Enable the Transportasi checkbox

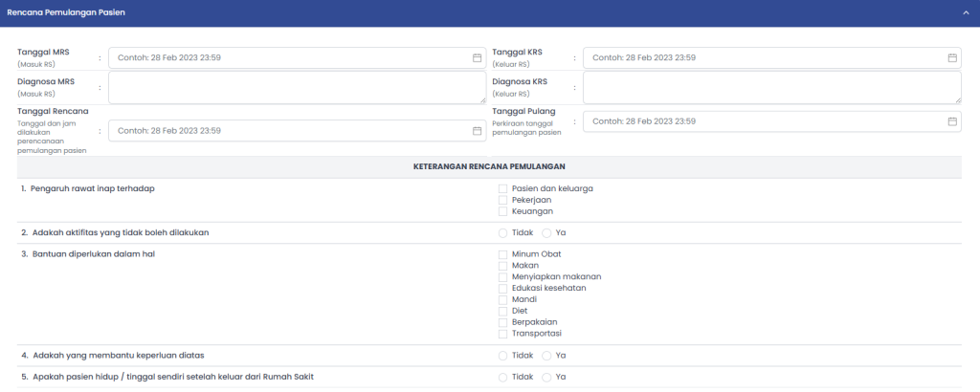[502, 334]
